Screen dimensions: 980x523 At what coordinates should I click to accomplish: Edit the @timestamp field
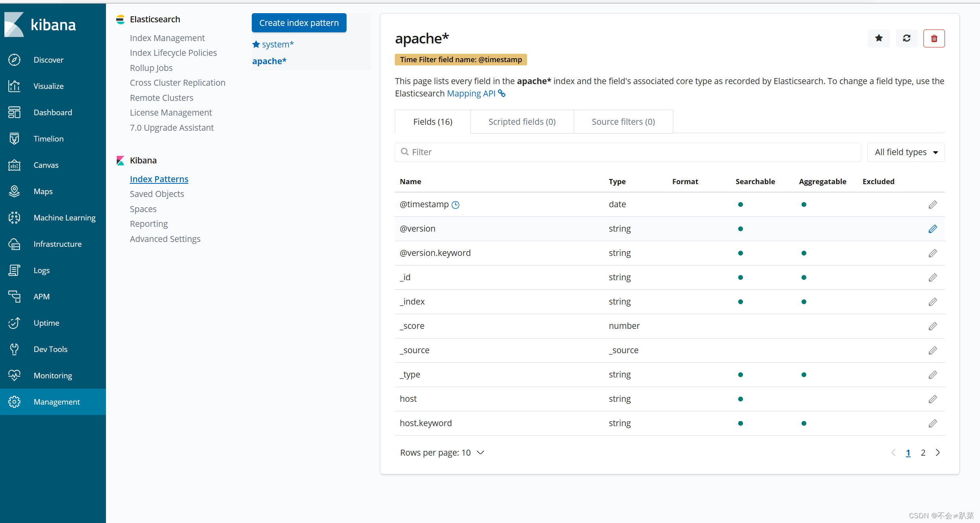point(933,204)
